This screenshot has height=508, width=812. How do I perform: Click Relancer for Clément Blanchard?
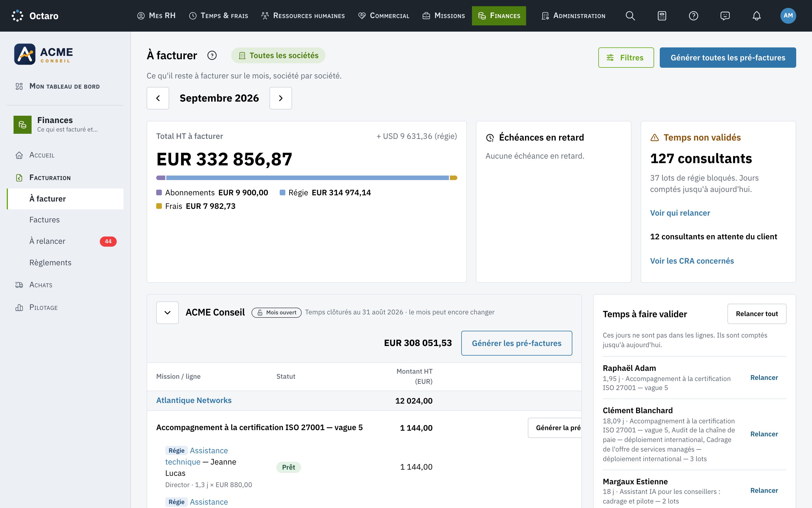pyautogui.click(x=764, y=434)
